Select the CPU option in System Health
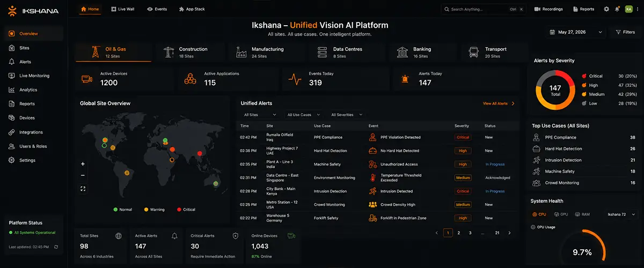This screenshot has height=268, width=644. point(539,214)
